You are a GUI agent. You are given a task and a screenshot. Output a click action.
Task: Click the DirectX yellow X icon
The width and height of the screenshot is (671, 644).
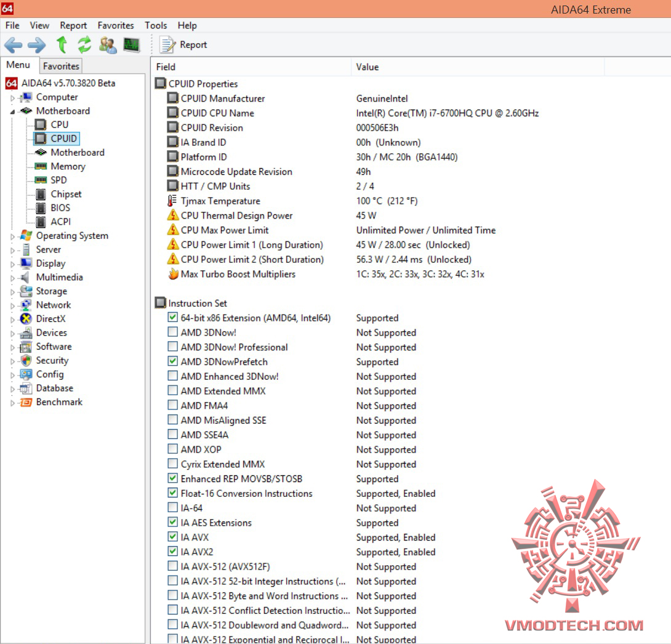[x=26, y=319]
